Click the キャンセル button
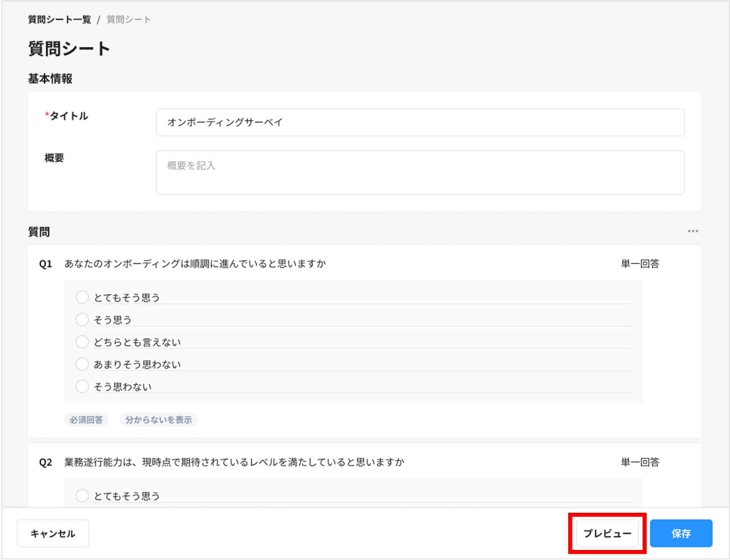This screenshot has width=730, height=560. pos(53,533)
